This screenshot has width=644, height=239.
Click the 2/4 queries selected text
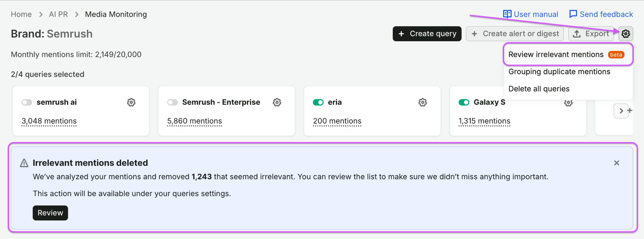[47, 74]
